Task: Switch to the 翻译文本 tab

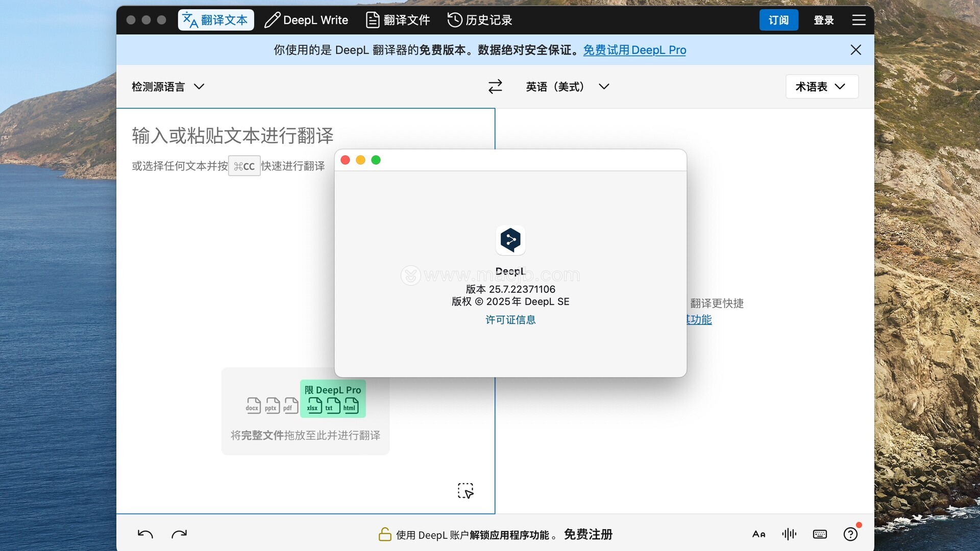Action: pyautogui.click(x=215, y=20)
